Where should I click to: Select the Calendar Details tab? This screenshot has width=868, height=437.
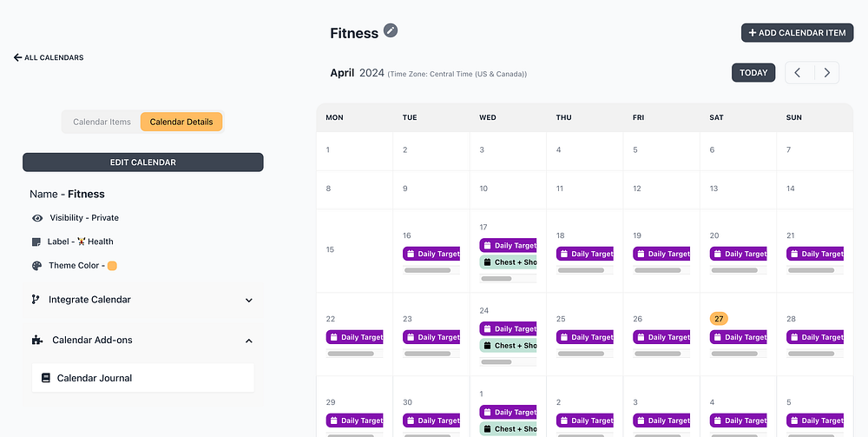(x=181, y=122)
